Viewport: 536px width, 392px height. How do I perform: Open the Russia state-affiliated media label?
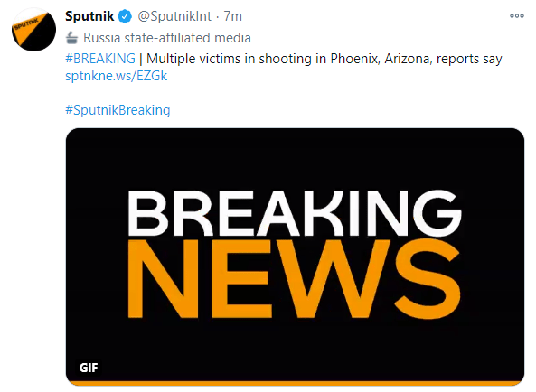click(167, 38)
